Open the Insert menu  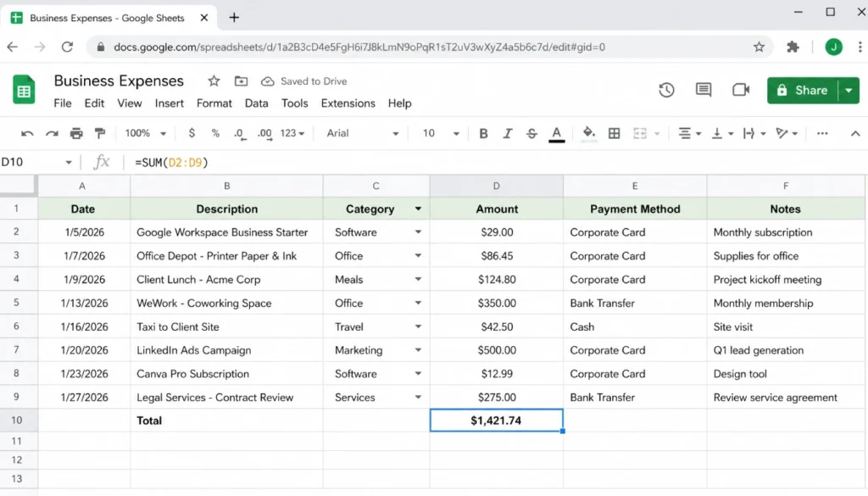(170, 103)
